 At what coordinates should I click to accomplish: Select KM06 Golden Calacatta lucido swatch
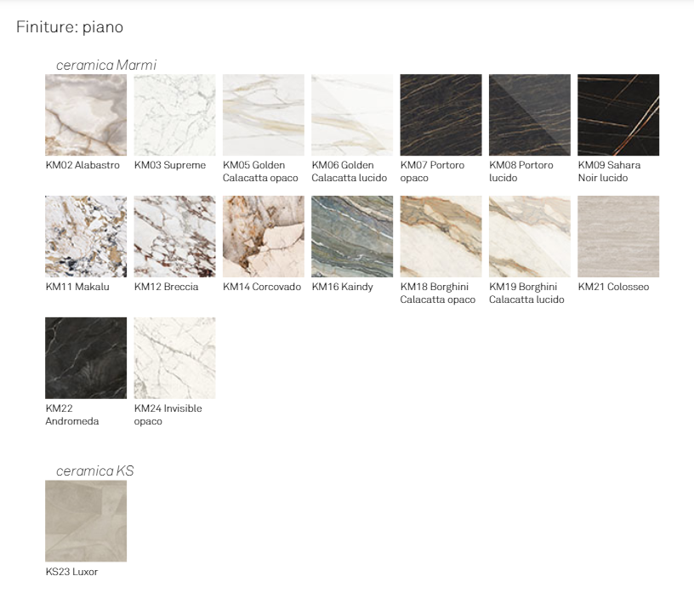click(352, 115)
